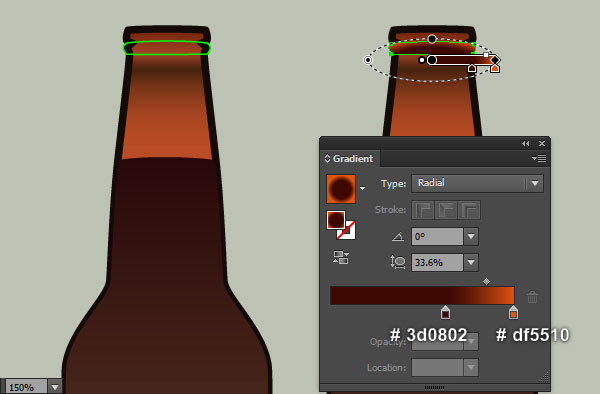The width and height of the screenshot is (600, 394).
Task: Select the orange gradient stop
Action: (x=513, y=312)
